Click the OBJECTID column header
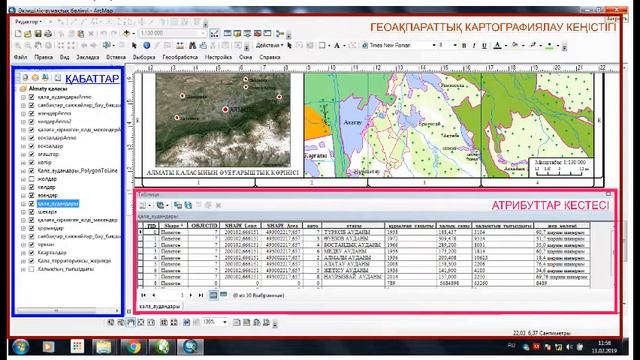 click(204, 225)
